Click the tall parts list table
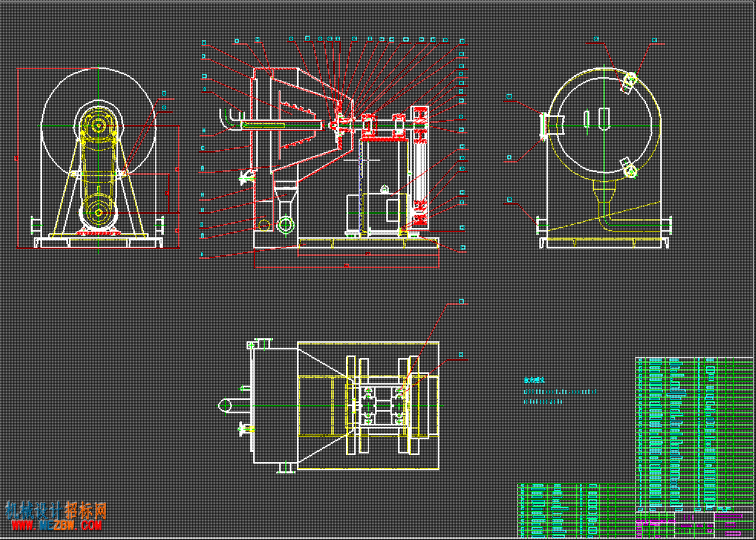Screen dimensions: 756x540 coord(694,434)
